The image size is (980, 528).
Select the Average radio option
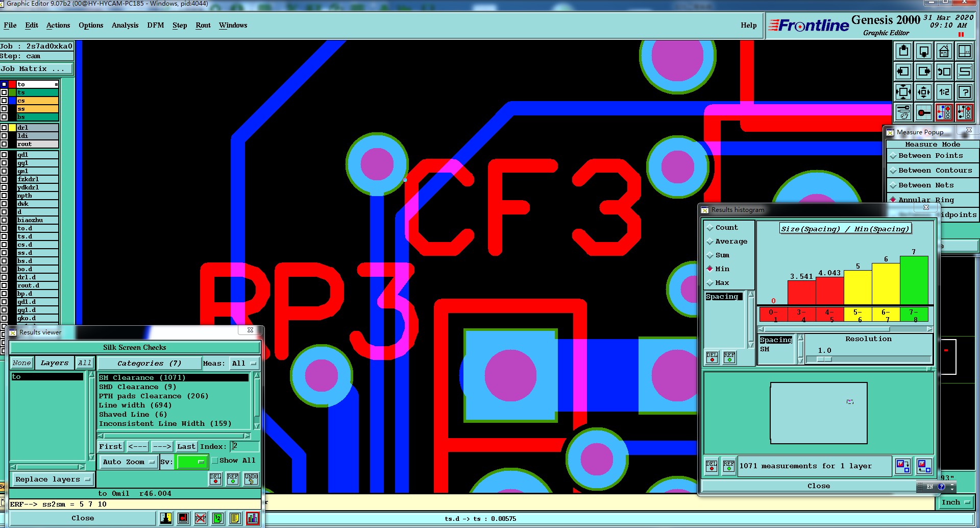point(726,242)
